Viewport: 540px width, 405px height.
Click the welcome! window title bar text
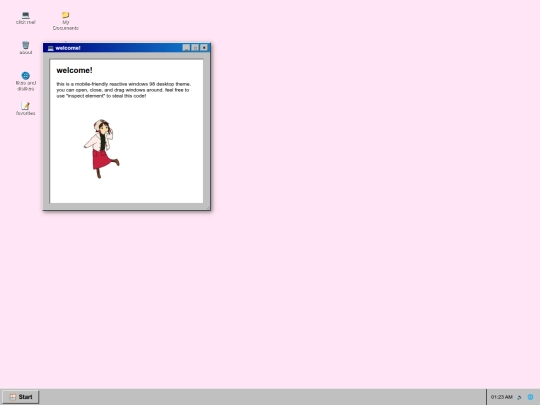68,48
